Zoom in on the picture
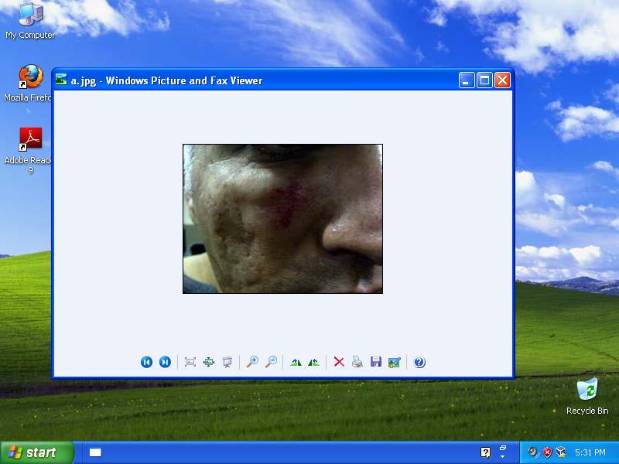This screenshot has width=619, height=464. [x=252, y=362]
